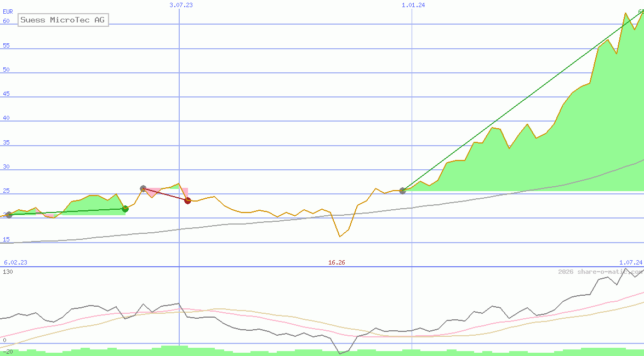Click the share-o-matic.com watermark link
Screen dimensions: 644x356
click(600, 272)
